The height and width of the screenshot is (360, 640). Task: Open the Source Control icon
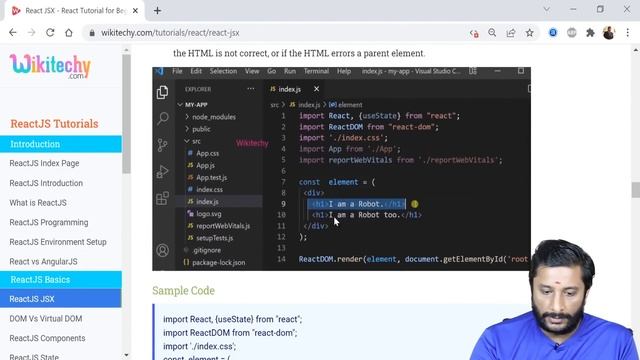(x=162, y=145)
